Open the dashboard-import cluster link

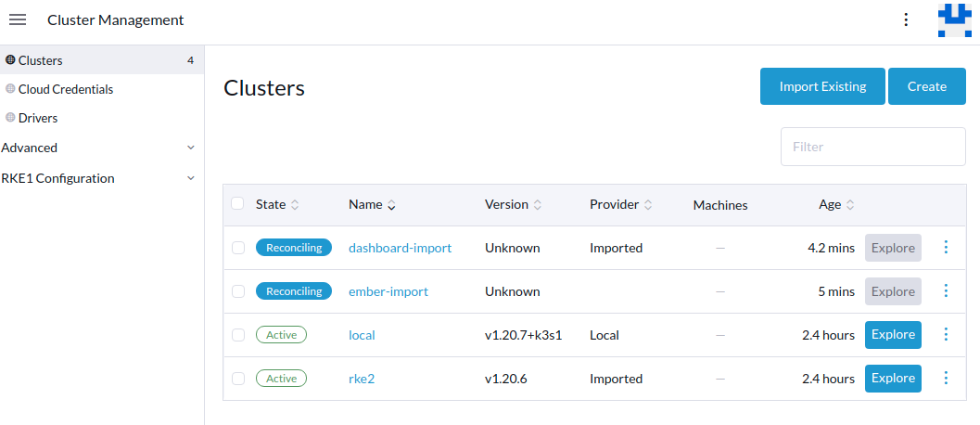pos(400,248)
